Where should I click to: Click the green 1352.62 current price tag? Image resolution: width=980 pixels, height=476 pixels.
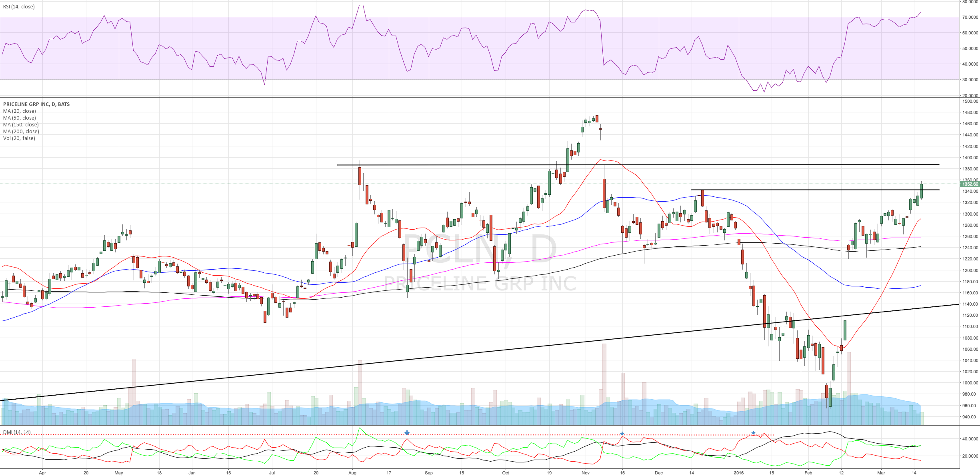970,184
